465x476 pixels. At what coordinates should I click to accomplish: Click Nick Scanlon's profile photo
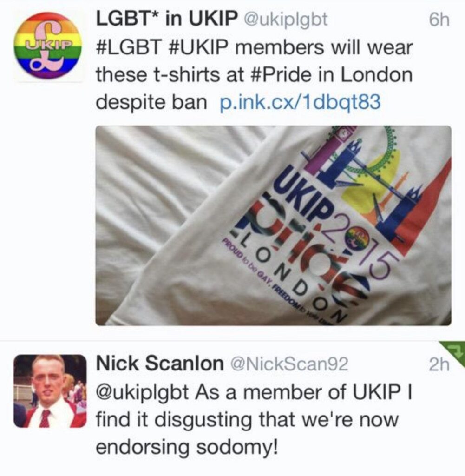click(50, 391)
